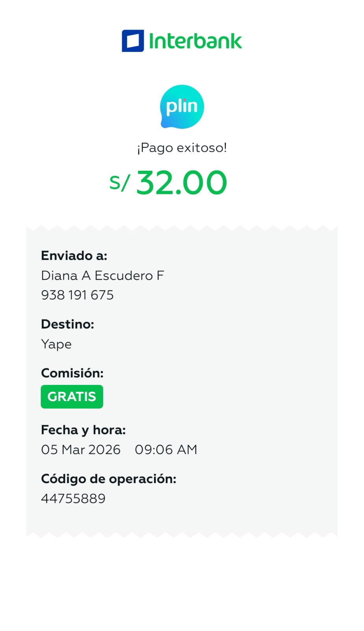Click the Fecha y hora label

click(83, 430)
